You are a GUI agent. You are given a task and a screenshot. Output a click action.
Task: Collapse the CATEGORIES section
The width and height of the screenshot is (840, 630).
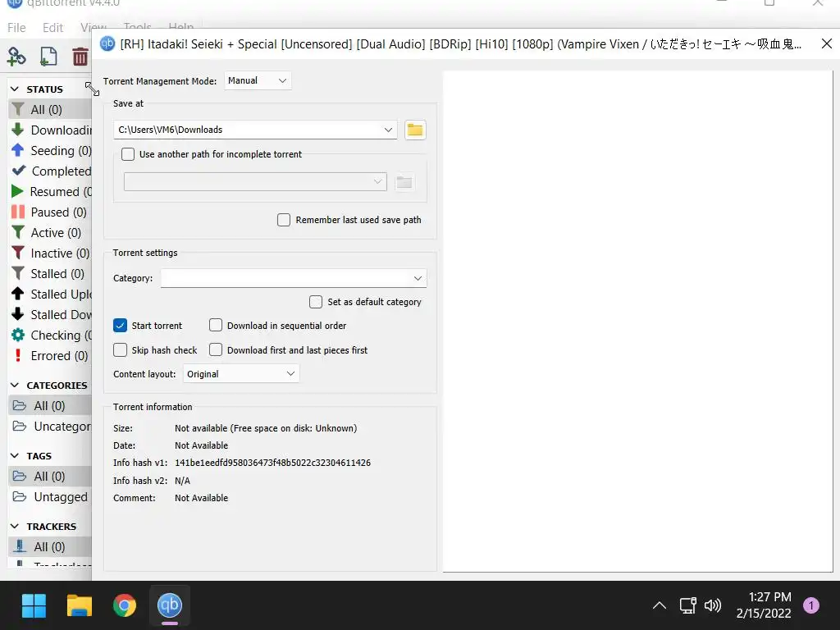click(x=15, y=386)
